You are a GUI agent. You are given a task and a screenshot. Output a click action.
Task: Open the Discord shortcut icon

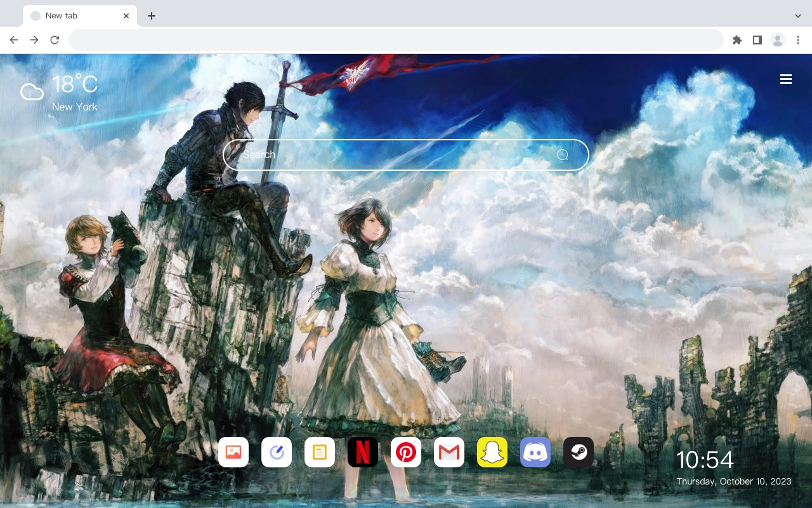tap(535, 452)
